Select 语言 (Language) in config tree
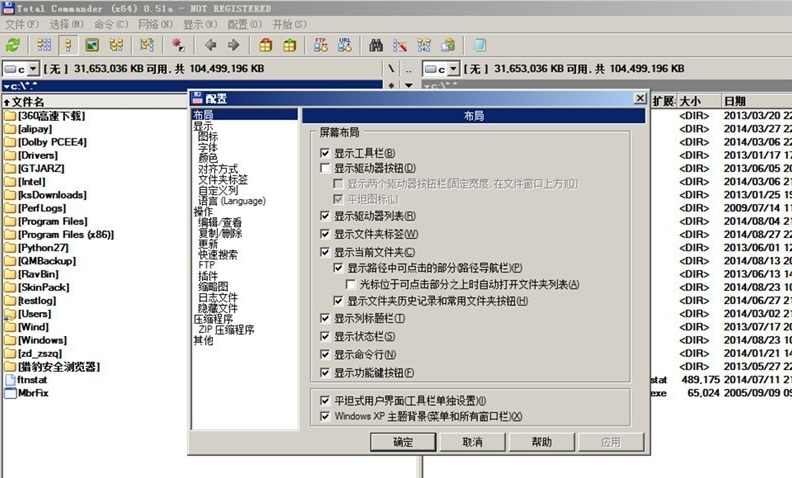Viewport: 792px width, 478px height. tap(232, 201)
